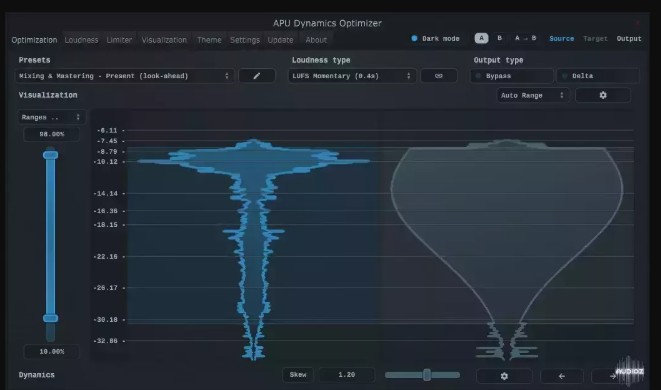Click the -32.86 loudness scale label
The height and width of the screenshot is (390, 661).
tap(105, 341)
